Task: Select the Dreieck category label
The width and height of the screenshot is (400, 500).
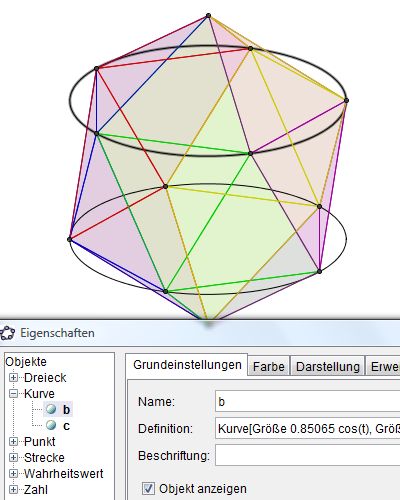Action: (x=45, y=378)
